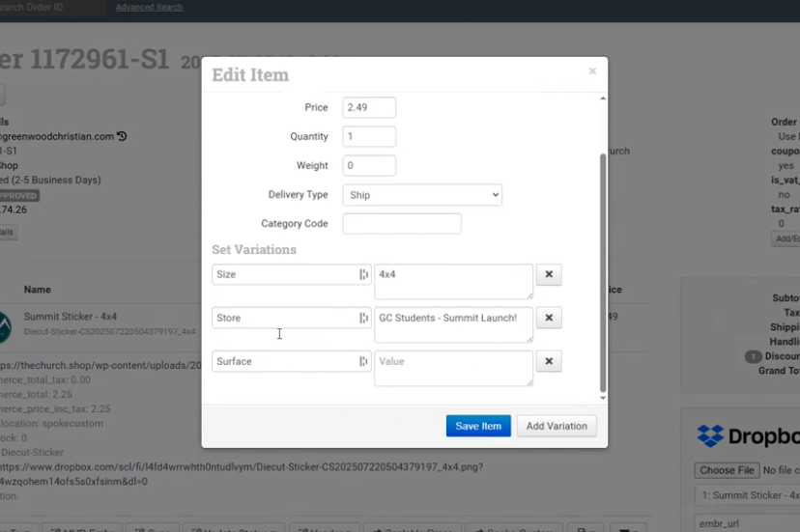Click the empty Surface value text area

coord(452,368)
